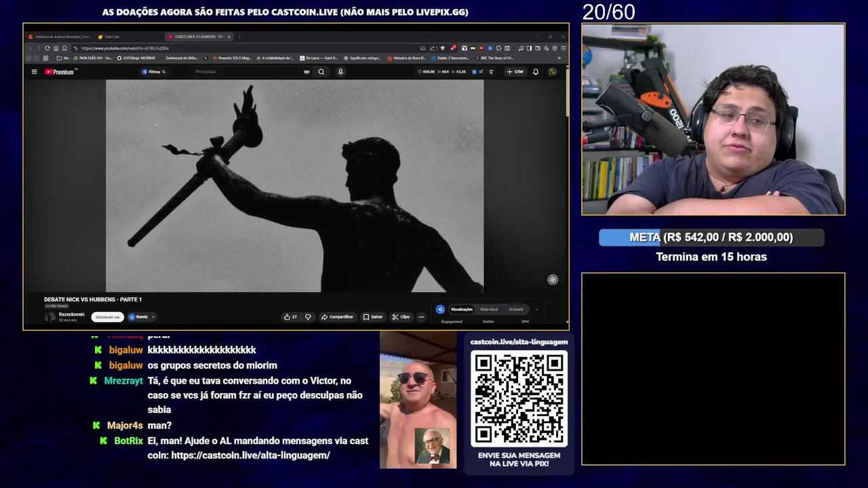This screenshot has width=868, height=488.
Task: Expand the bookmarks overflow chevron
Action: tap(559, 58)
